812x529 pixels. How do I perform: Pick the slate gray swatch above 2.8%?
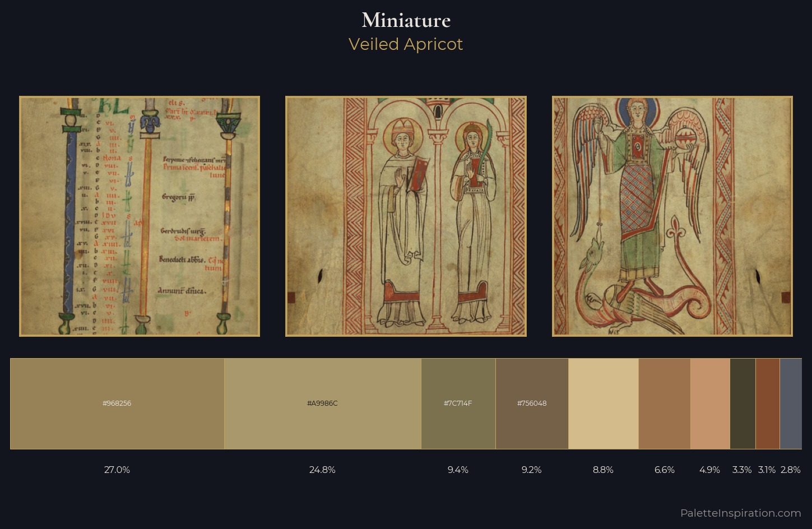[791, 403]
